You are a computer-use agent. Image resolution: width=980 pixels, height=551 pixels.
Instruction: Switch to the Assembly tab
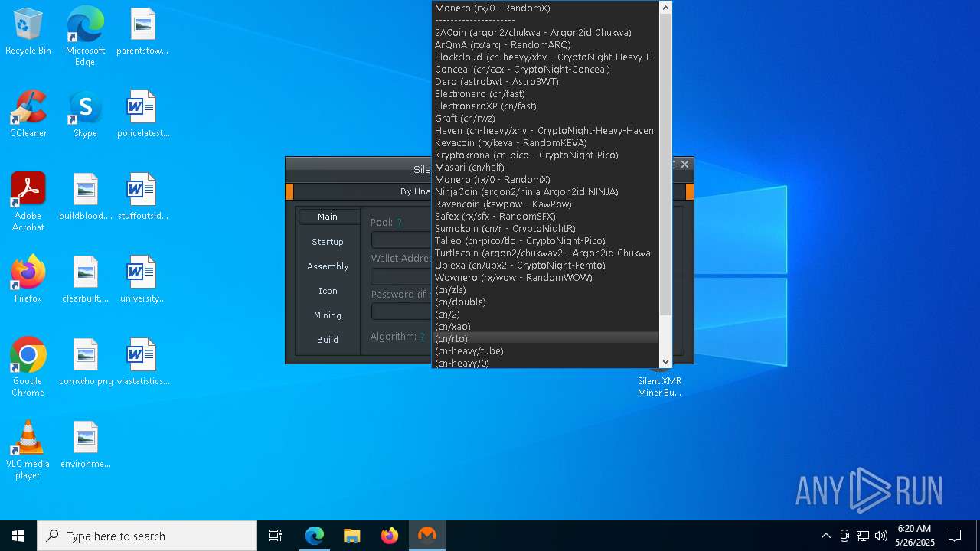click(328, 266)
